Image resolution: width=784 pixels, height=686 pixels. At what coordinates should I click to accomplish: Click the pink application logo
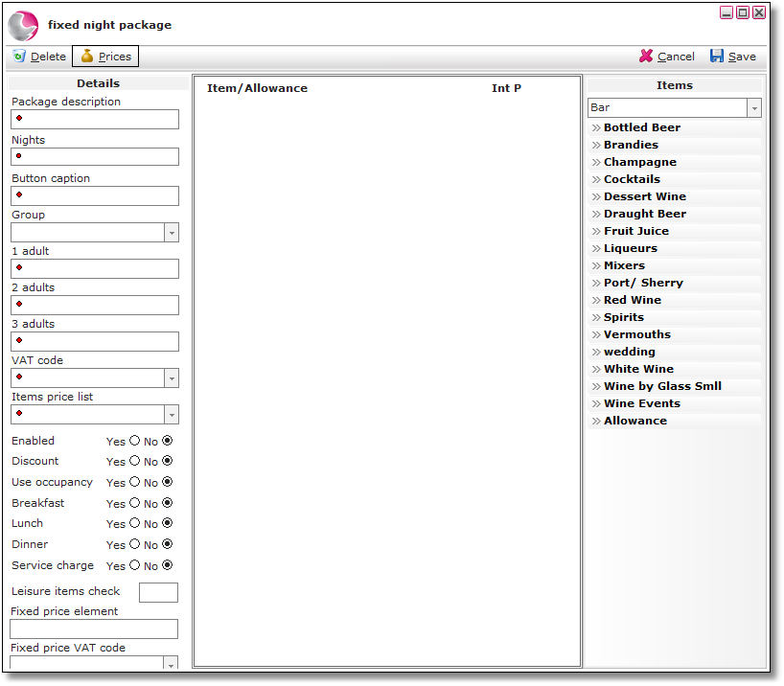coord(24,26)
